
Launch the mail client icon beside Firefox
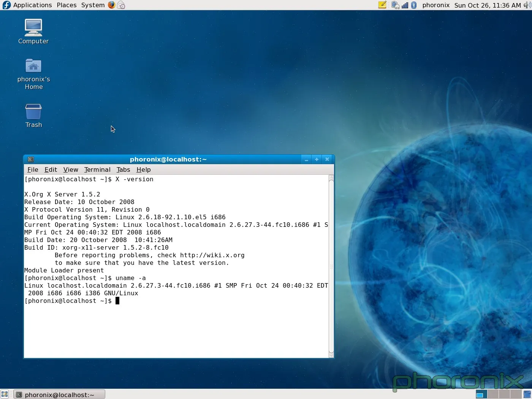pos(121,5)
